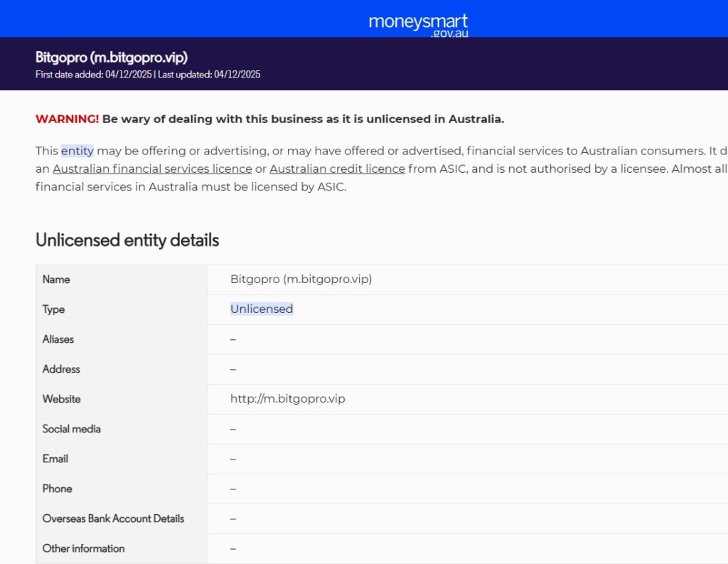Click the Phone row label
The height and width of the screenshot is (564, 728).
coord(57,489)
